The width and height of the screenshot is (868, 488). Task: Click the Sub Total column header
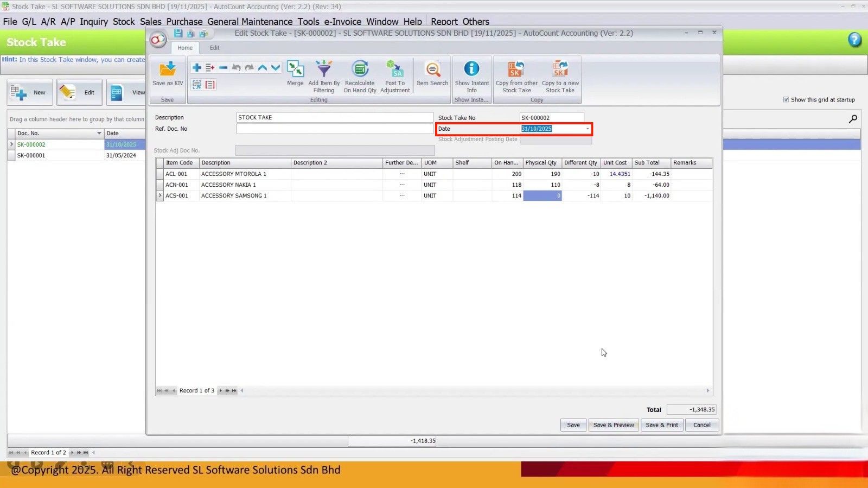click(652, 163)
